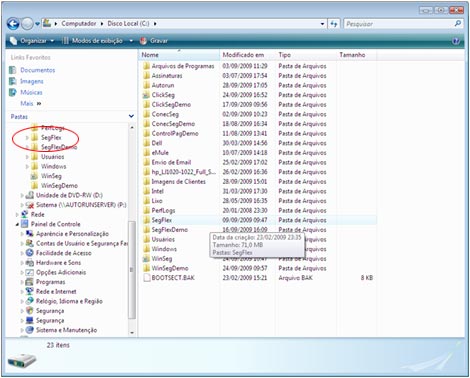
Task: Click the Contas de Usuário icon
Action: (30, 243)
